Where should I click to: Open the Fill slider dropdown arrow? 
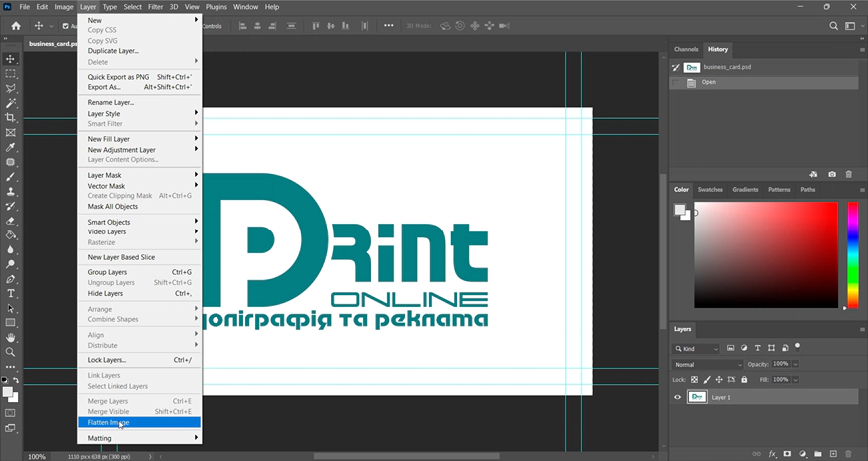click(x=795, y=379)
